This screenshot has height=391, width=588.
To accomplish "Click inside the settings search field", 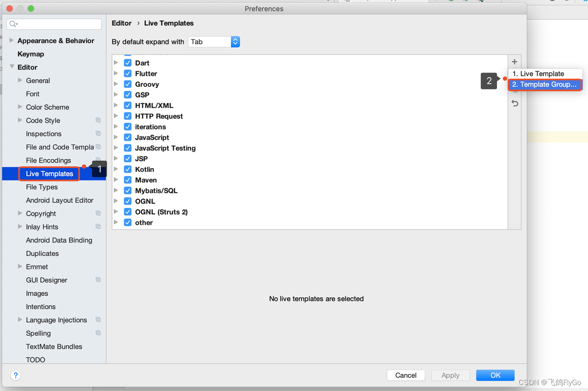I will point(55,24).
